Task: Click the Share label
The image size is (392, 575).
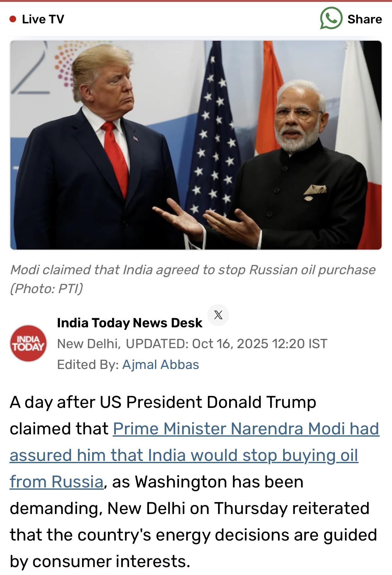Action: (365, 19)
